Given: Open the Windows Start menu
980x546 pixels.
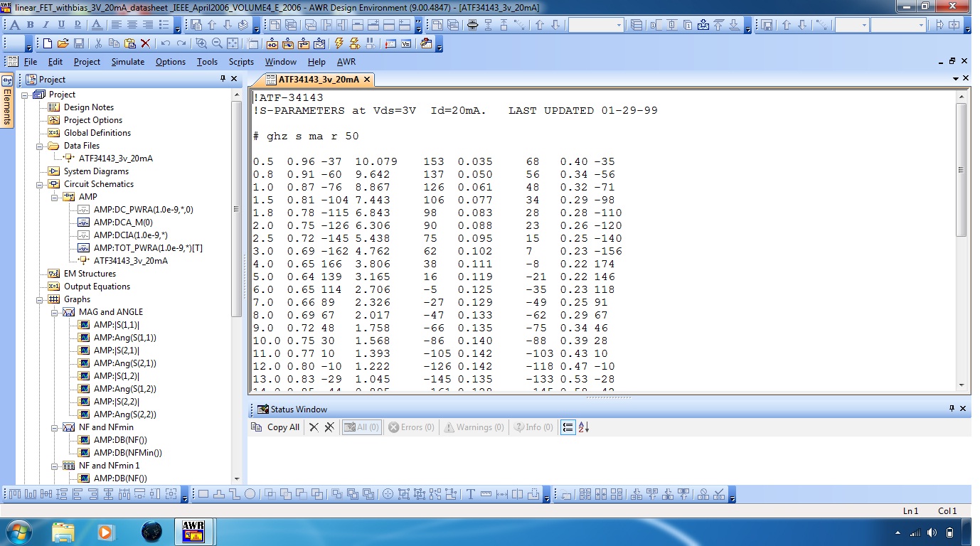Looking at the screenshot, I should [18, 532].
